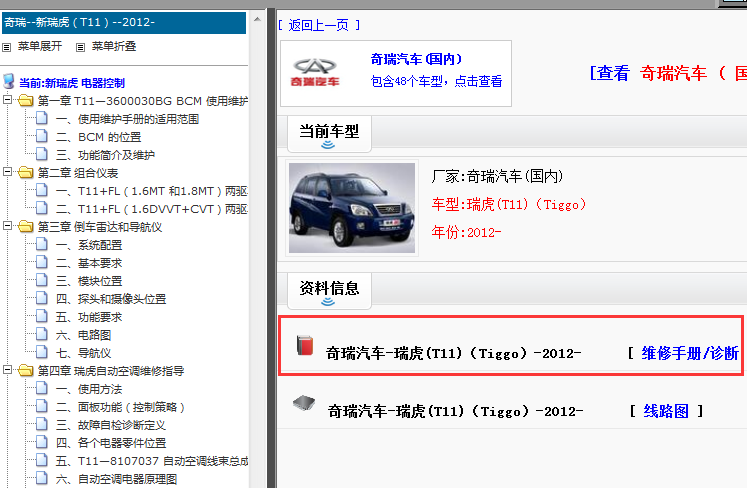This screenshot has height=488, width=747.
Task: Click the page icon of 一、T11+FL (1.6MT 和1.8MT)
Action: click(42, 190)
